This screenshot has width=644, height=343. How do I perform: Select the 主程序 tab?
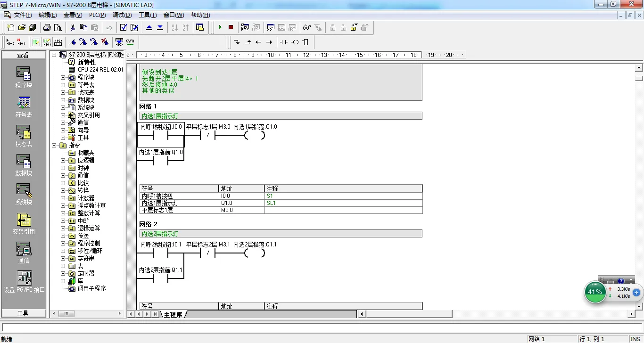pyautogui.click(x=173, y=314)
